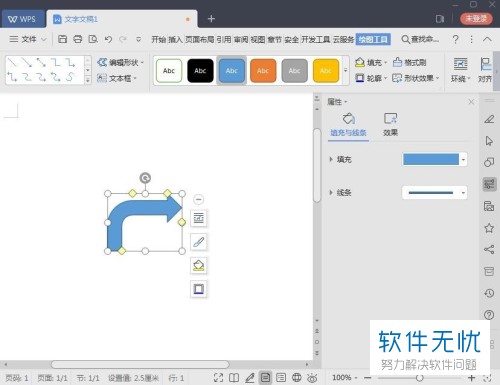Screen dimensions: 500x385
Task: Toggle reading mode view in status bar
Action: [x=234, y=378]
